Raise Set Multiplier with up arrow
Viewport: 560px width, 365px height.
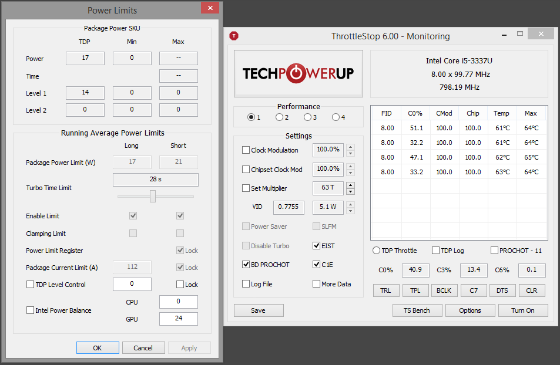pos(351,185)
